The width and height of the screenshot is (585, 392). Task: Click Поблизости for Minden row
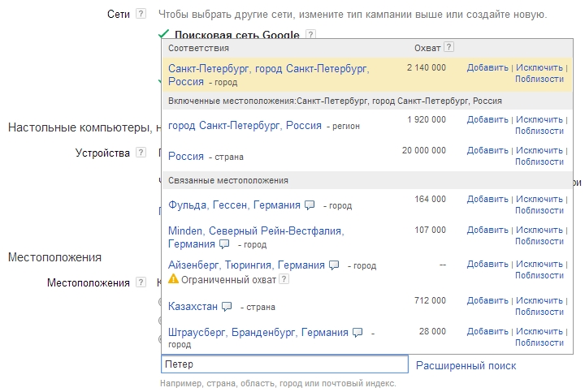click(x=539, y=242)
